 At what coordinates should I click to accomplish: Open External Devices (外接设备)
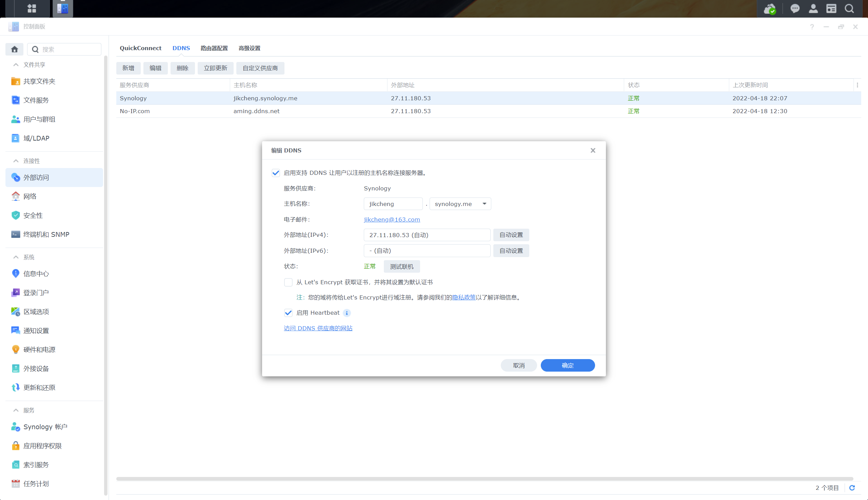(54, 369)
